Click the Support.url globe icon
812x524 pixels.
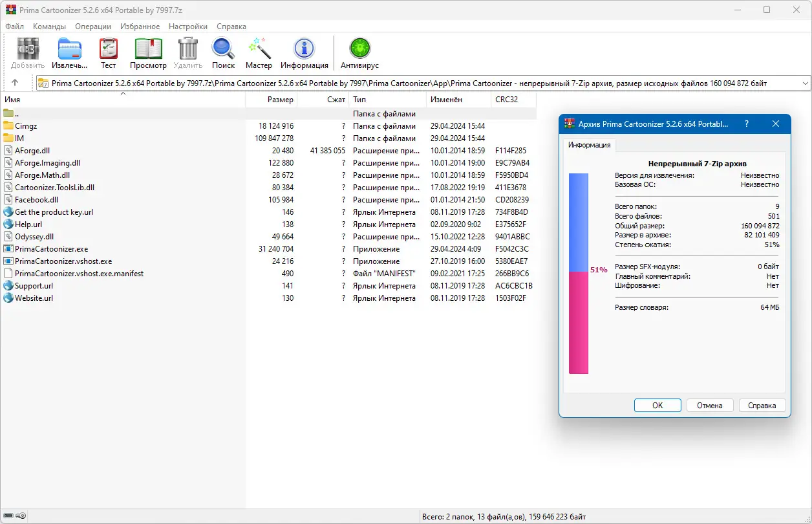pyautogui.click(x=8, y=286)
